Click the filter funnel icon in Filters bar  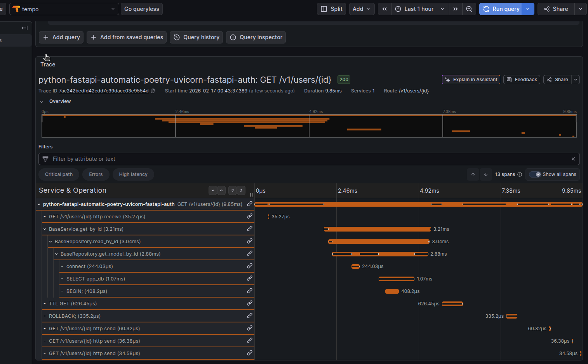tap(45, 159)
